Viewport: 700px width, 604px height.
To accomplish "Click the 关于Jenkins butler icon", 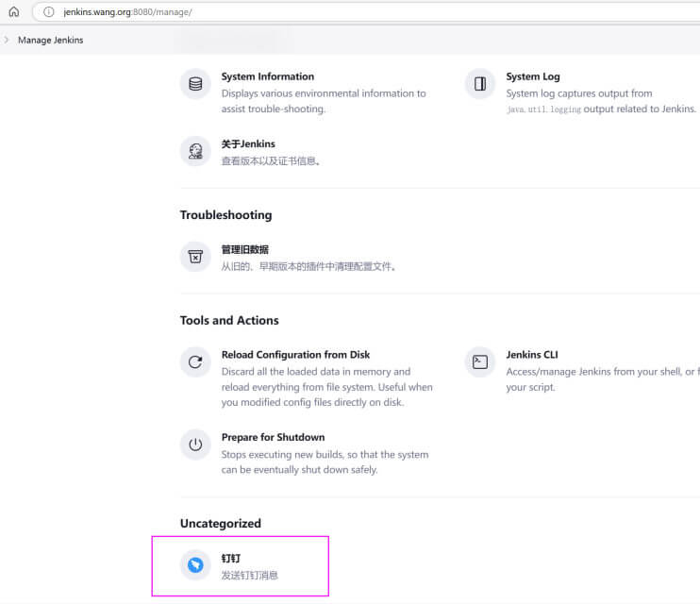I will click(195, 151).
